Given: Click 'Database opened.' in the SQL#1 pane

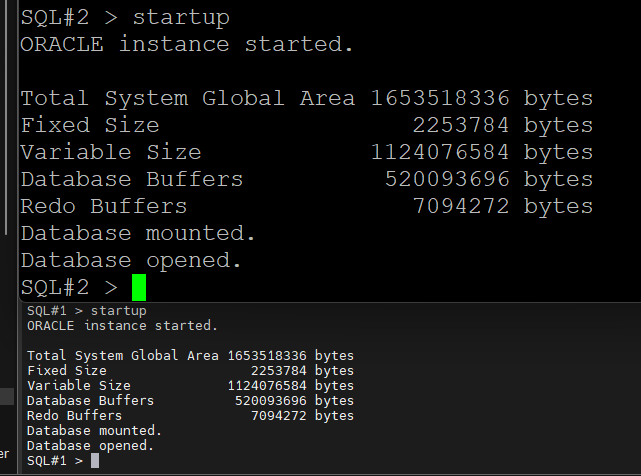Looking at the screenshot, I should [x=90, y=446].
